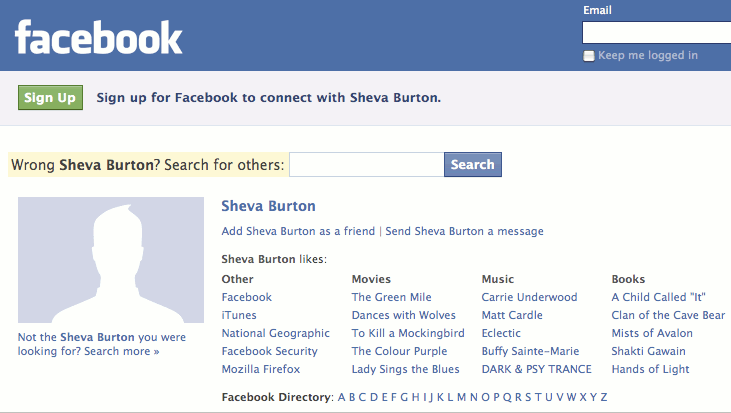Enable Keep me logged in checkbox

[589, 56]
